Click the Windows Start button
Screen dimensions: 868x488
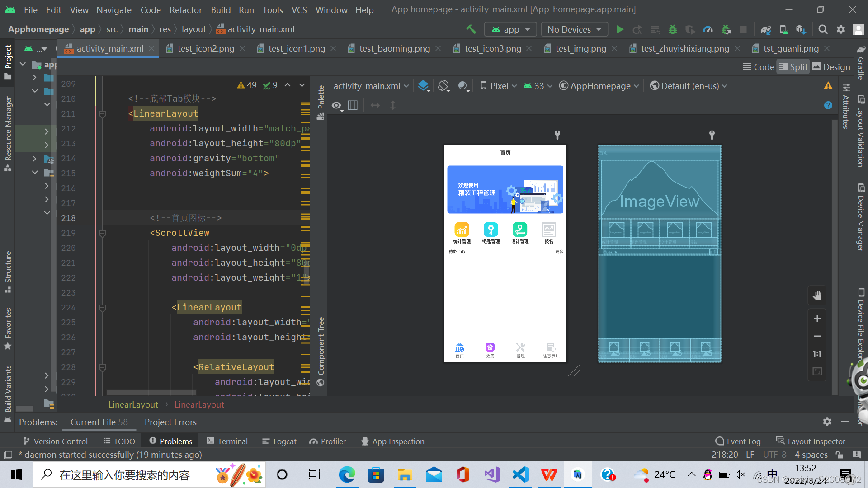tap(16, 475)
